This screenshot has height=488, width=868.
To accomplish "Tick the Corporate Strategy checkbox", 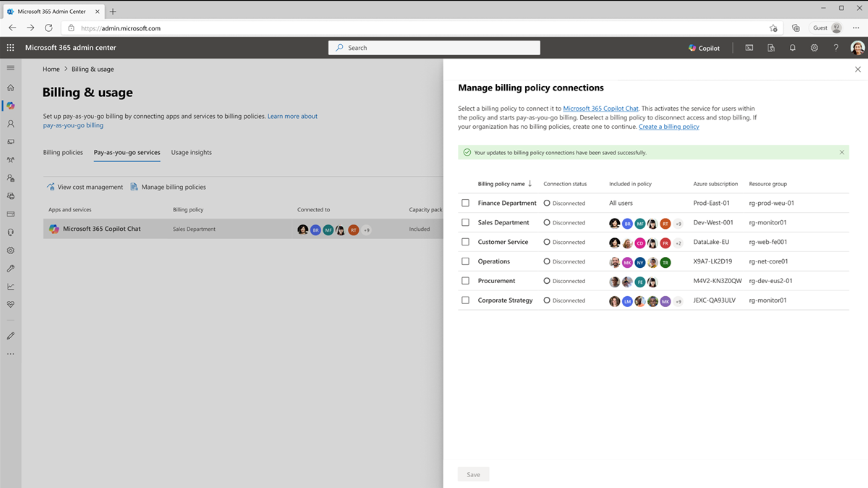I will (x=465, y=300).
